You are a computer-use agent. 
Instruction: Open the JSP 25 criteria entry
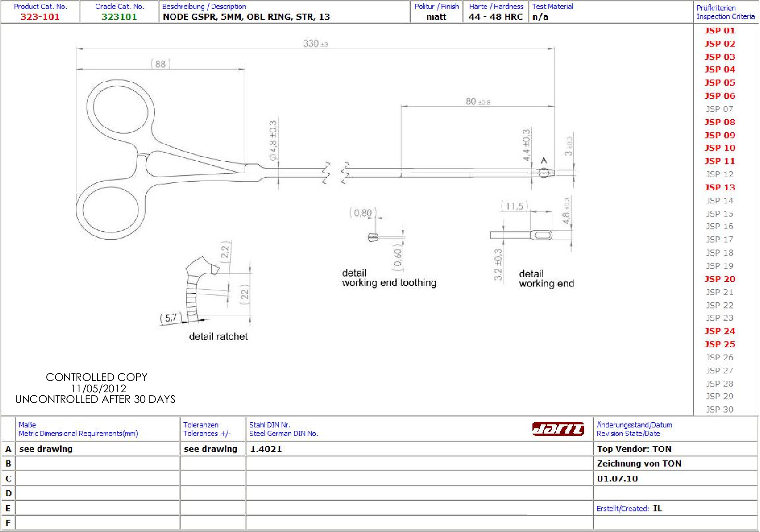tap(720, 344)
